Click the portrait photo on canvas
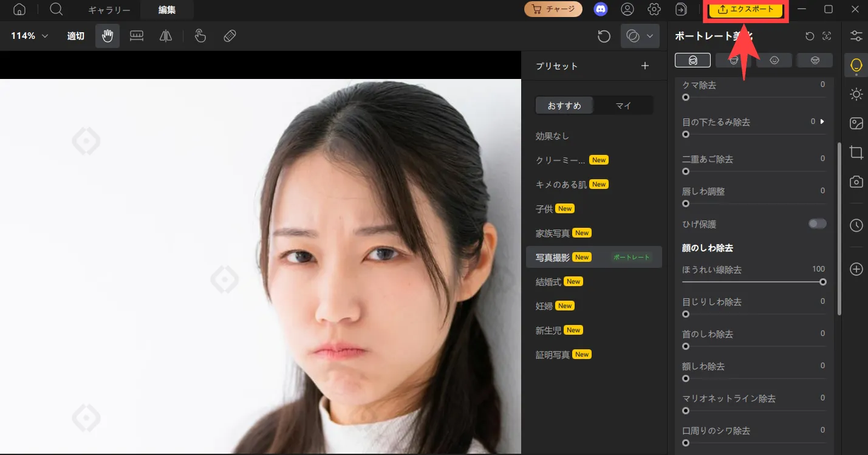 [x=261, y=266]
